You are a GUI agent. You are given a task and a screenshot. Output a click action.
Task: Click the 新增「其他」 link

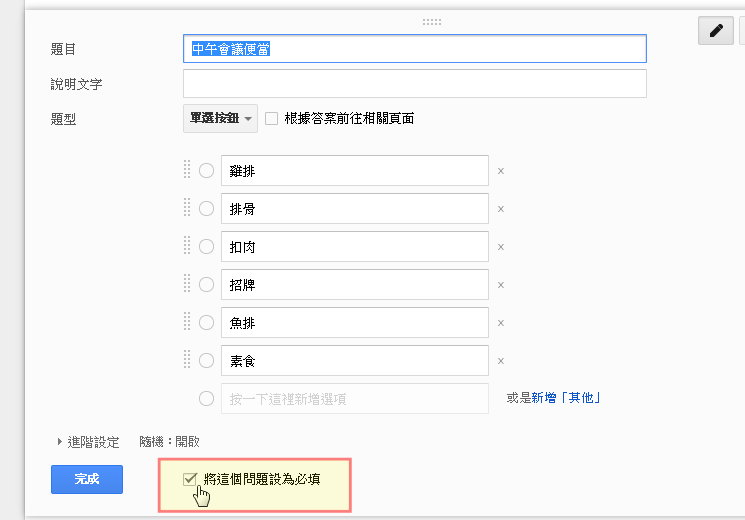(x=566, y=398)
